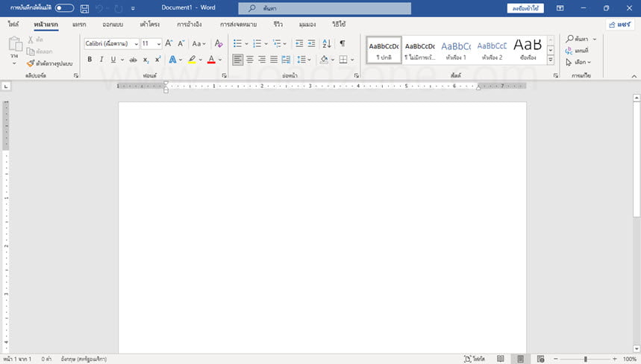Click the Format Painter brush
This screenshot has width=641, height=364.
[x=31, y=63]
